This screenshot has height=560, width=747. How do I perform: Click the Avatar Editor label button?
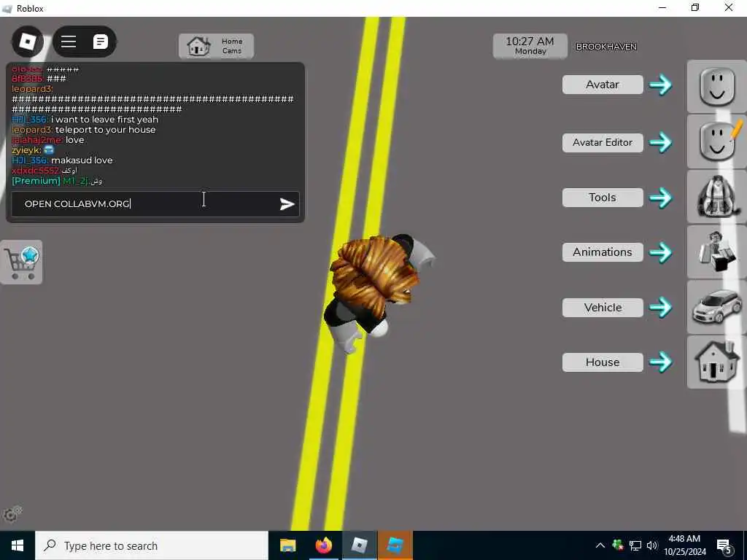(x=602, y=142)
